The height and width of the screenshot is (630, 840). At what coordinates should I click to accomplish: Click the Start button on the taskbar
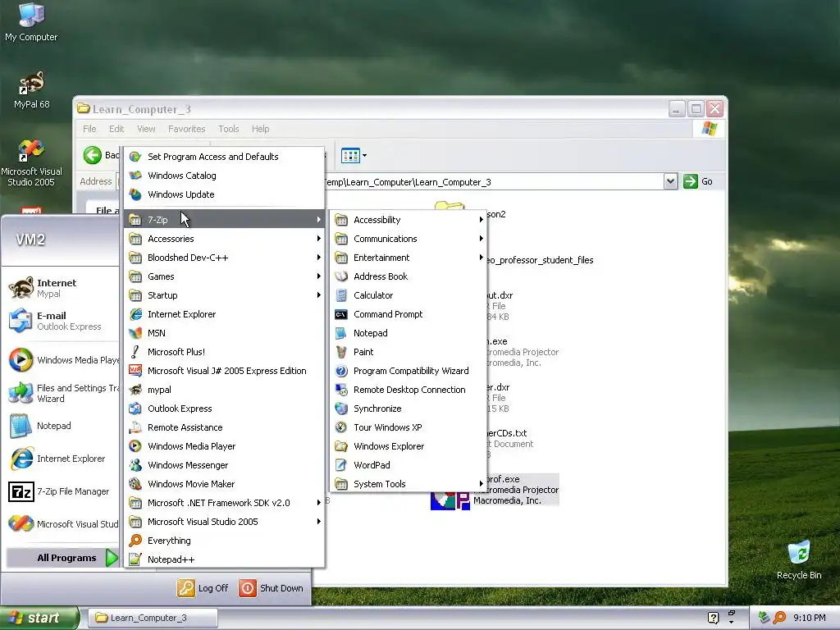[39, 618]
